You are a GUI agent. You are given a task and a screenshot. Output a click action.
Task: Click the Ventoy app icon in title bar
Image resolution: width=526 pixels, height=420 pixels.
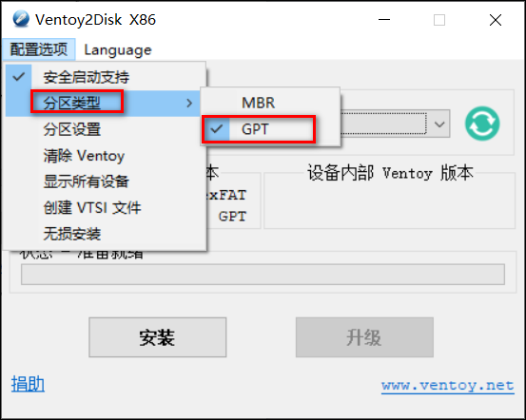click(21, 19)
